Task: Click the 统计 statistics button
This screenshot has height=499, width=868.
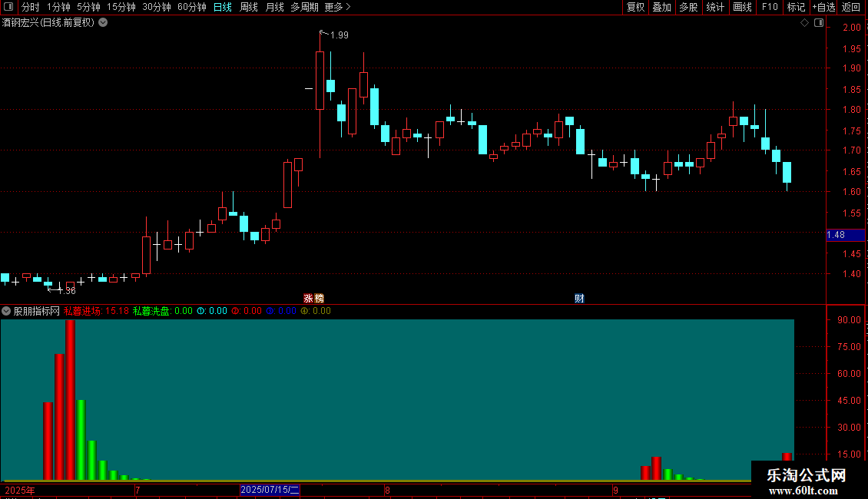Action: (715, 7)
